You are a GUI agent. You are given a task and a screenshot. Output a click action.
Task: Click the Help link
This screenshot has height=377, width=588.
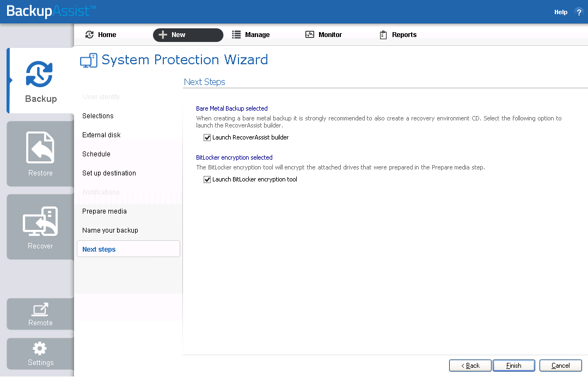[561, 12]
